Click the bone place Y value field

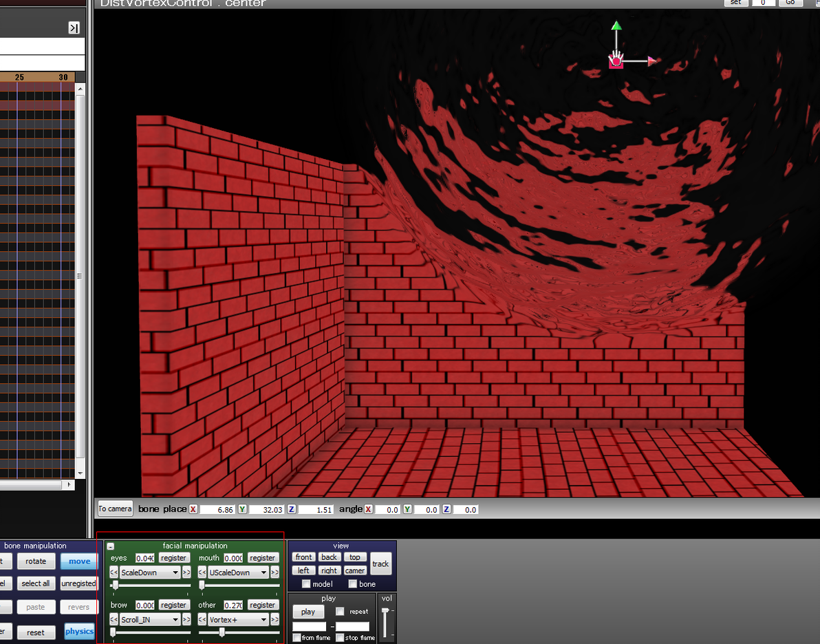tap(266, 510)
